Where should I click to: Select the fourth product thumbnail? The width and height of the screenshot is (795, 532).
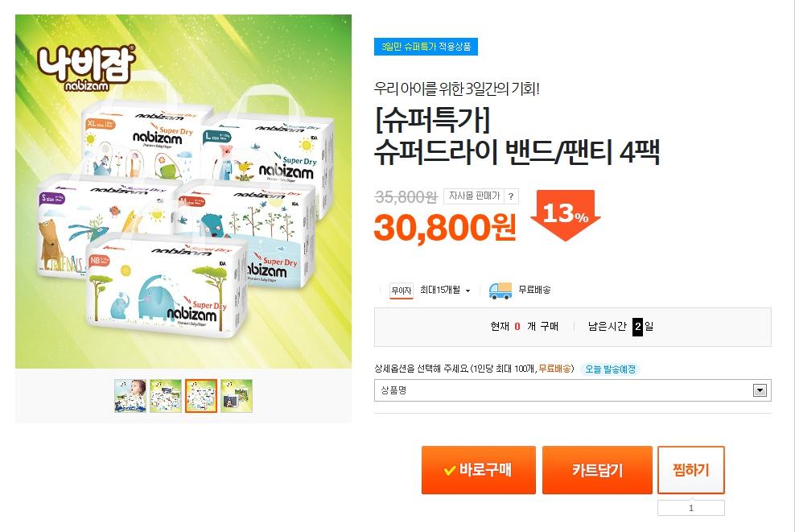(x=237, y=395)
